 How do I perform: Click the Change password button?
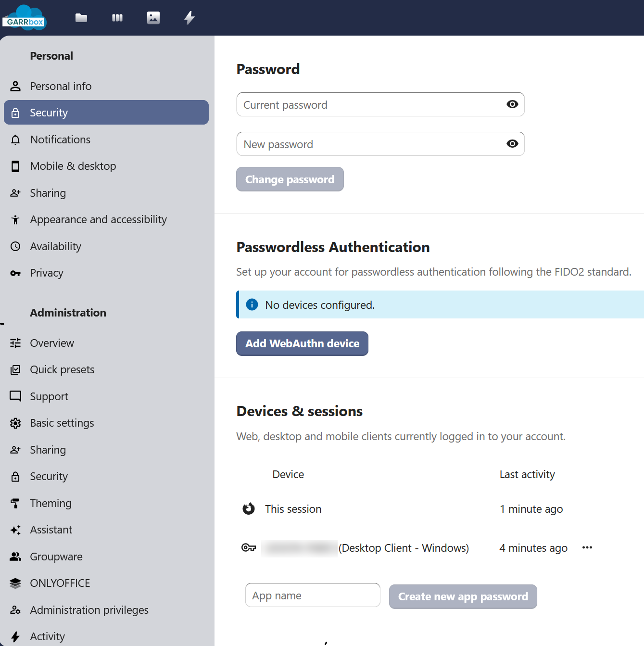point(290,179)
